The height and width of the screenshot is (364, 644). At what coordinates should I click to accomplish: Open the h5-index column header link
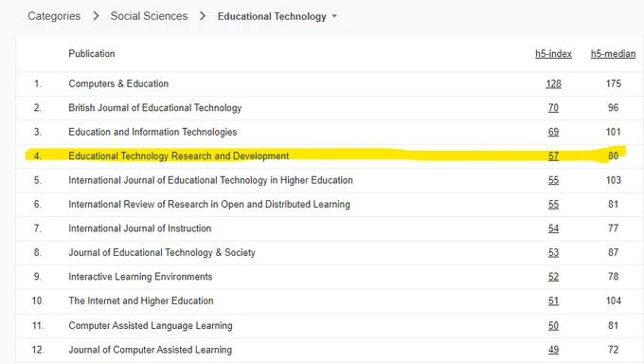(553, 54)
